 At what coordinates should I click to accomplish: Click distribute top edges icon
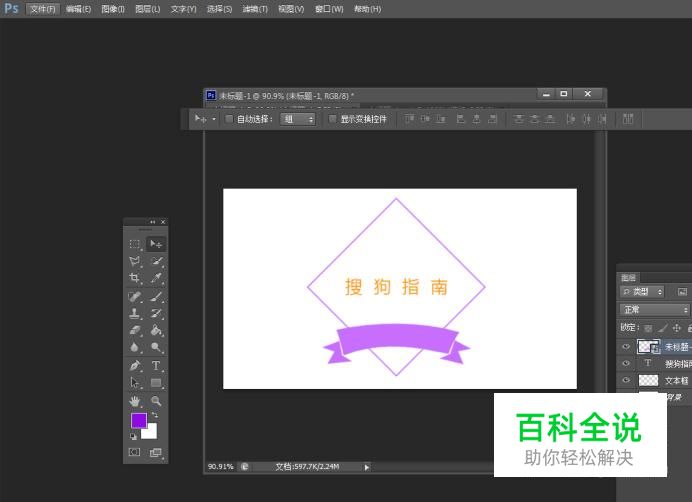(519, 119)
